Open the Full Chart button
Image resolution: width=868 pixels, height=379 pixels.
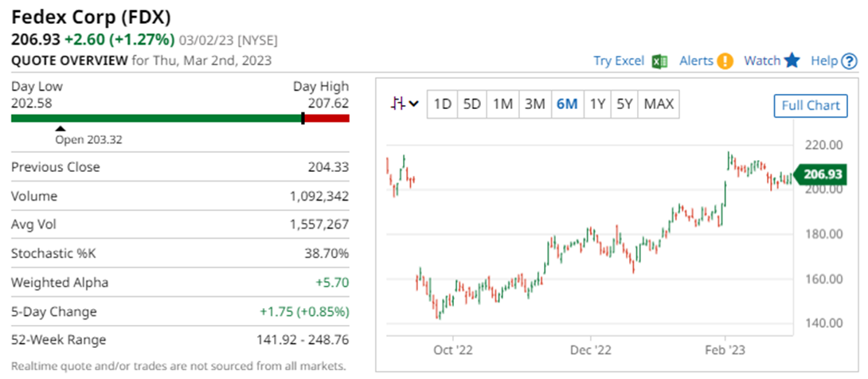click(x=811, y=106)
